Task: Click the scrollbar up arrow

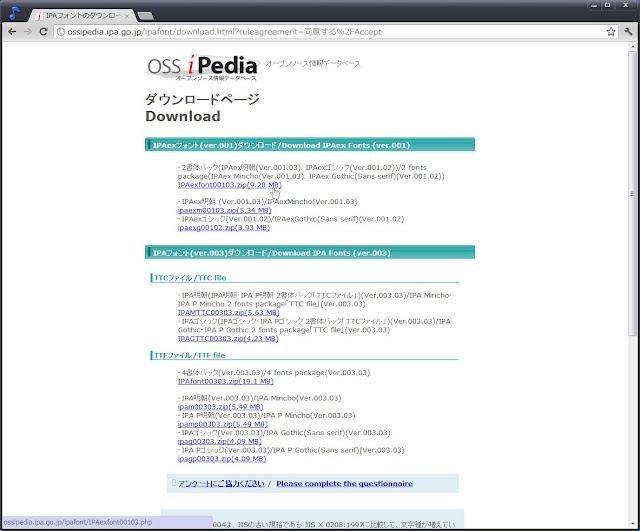Action: tap(632, 45)
